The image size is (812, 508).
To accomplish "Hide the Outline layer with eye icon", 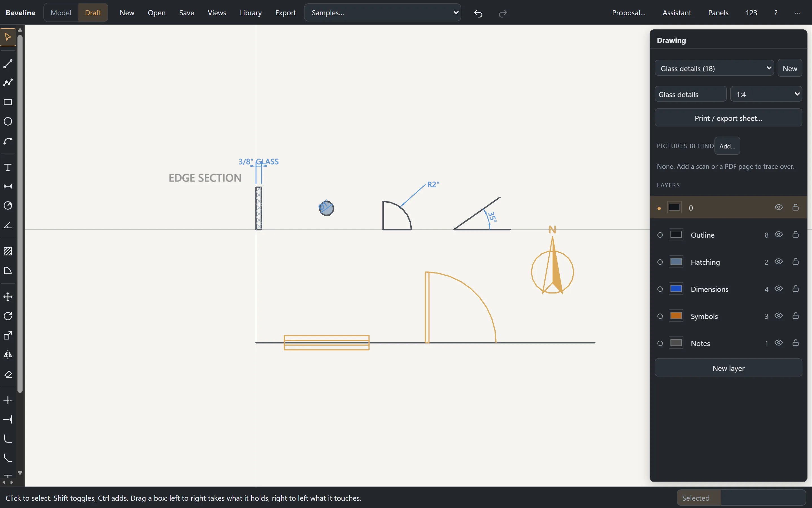I will [779, 235].
